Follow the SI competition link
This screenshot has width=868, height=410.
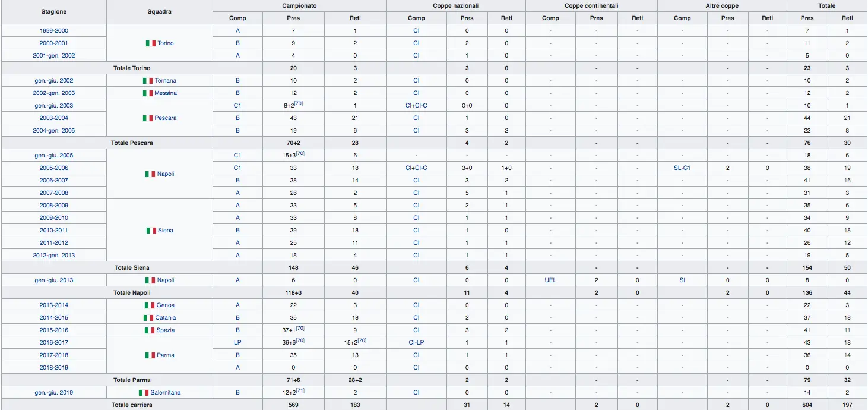coord(682,280)
